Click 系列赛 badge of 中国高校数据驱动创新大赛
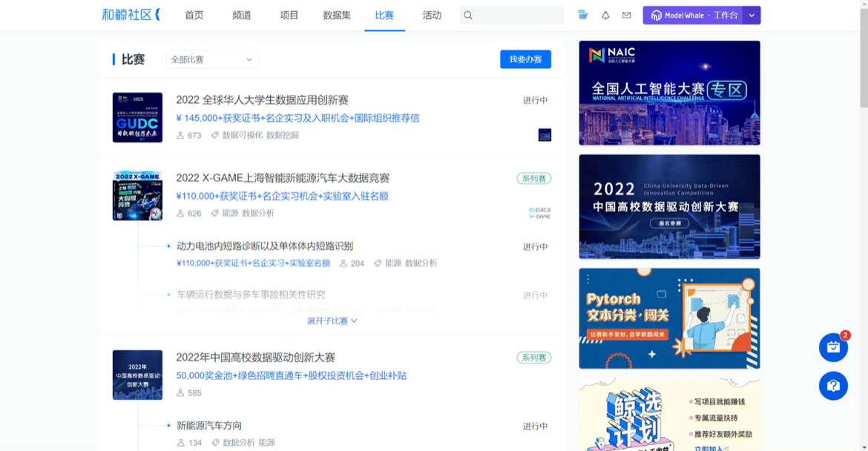Image resolution: width=868 pixels, height=451 pixels. 533,358
